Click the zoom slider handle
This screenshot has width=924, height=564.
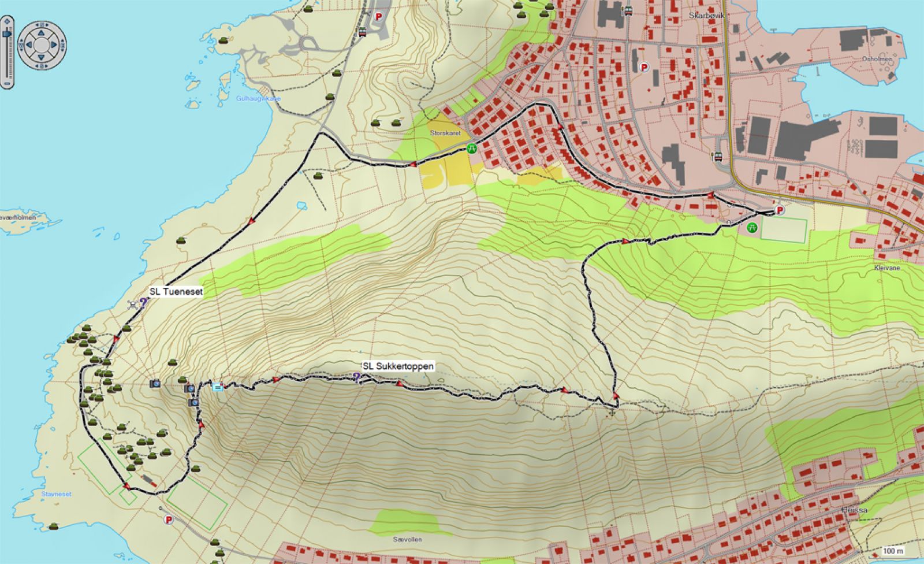[x=7, y=34]
